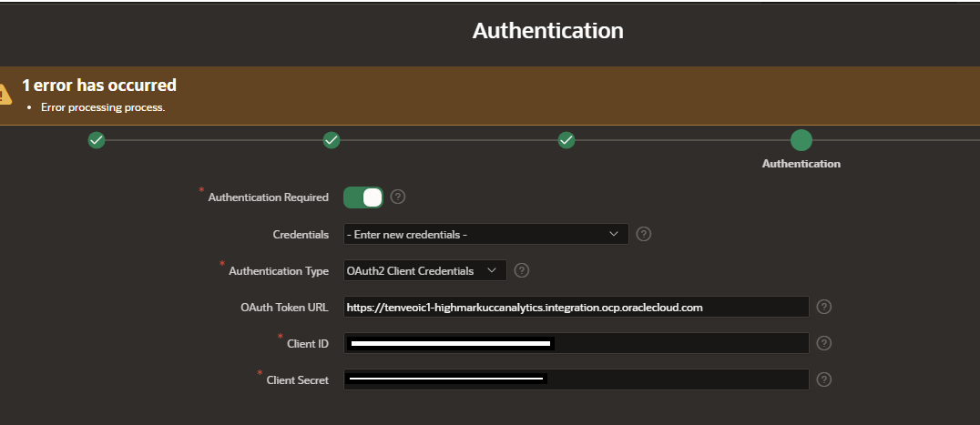This screenshot has height=425, width=980.
Task: Focus the Client ID input field
Action: [577, 343]
